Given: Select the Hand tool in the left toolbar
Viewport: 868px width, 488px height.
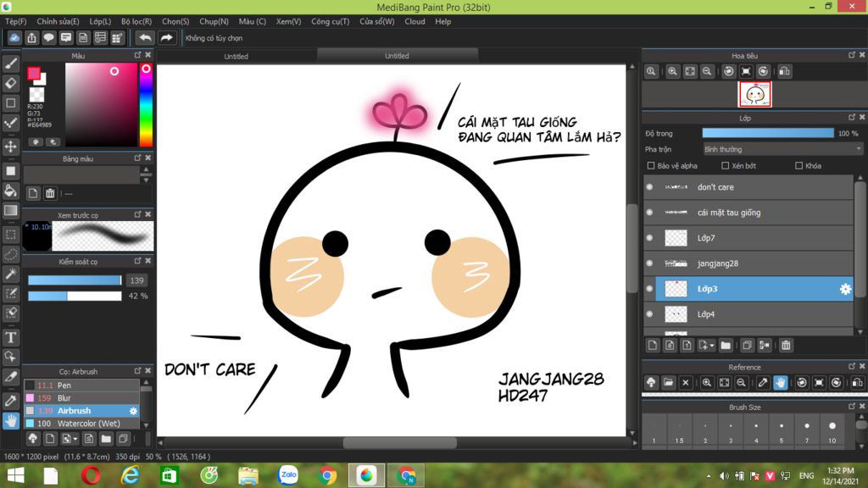Looking at the screenshot, I should click(10, 421).
